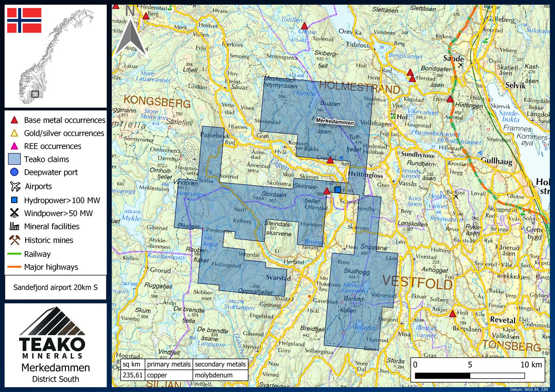The width and height of the screenshot is (555, 392).
Task: Click the Norwegian flag in the inset
Action: (24, 21)
